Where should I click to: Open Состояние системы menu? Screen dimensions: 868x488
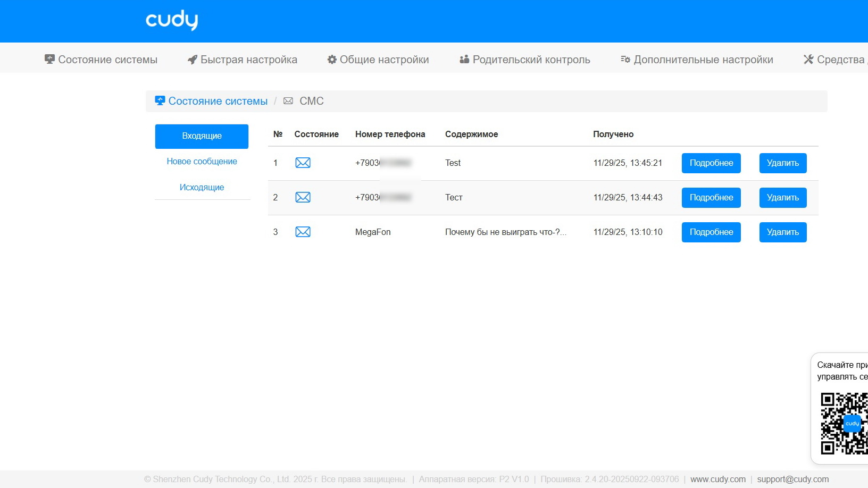[101, 60]
